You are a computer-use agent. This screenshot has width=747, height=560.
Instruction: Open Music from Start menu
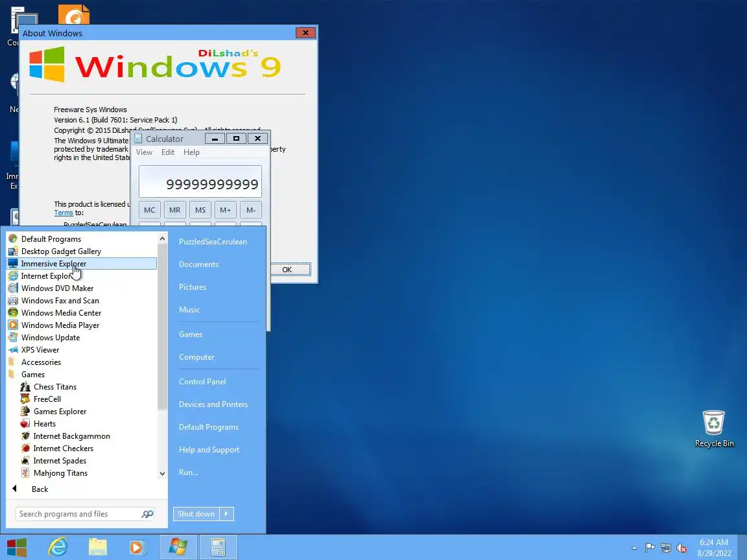pyautogui.click(x=189, y=310)
